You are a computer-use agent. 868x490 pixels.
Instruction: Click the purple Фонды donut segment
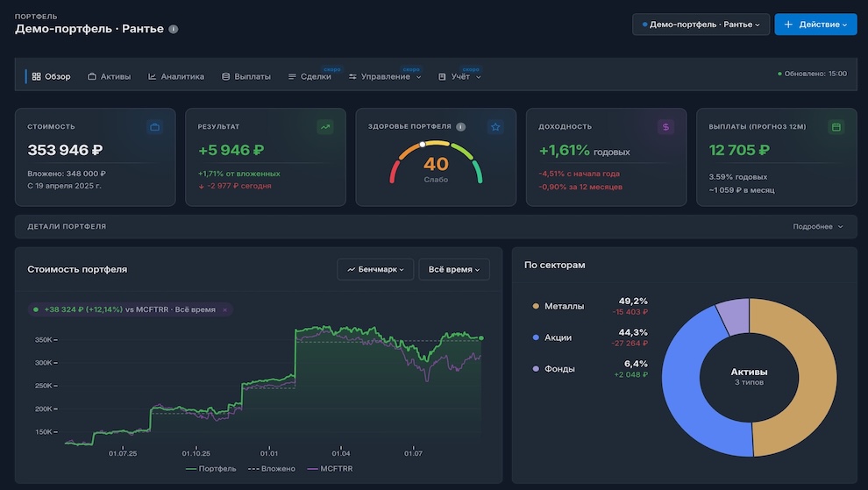pos(735,316)
